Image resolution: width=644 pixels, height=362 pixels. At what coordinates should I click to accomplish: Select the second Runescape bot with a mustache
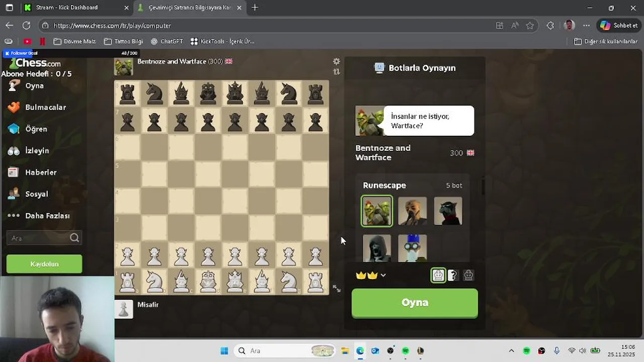pyautogui.click(x=413, y=211)
